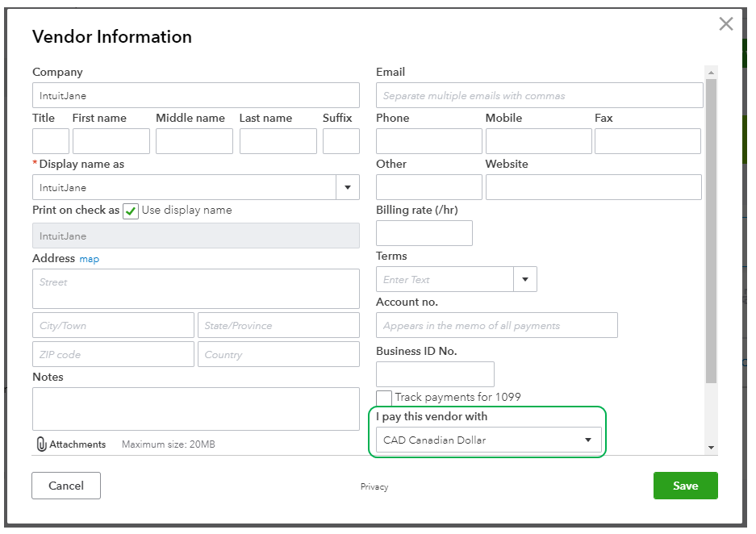756x534 pixels.
Task: Close the Vendor Information dialog
Action: tap(725, 24)
